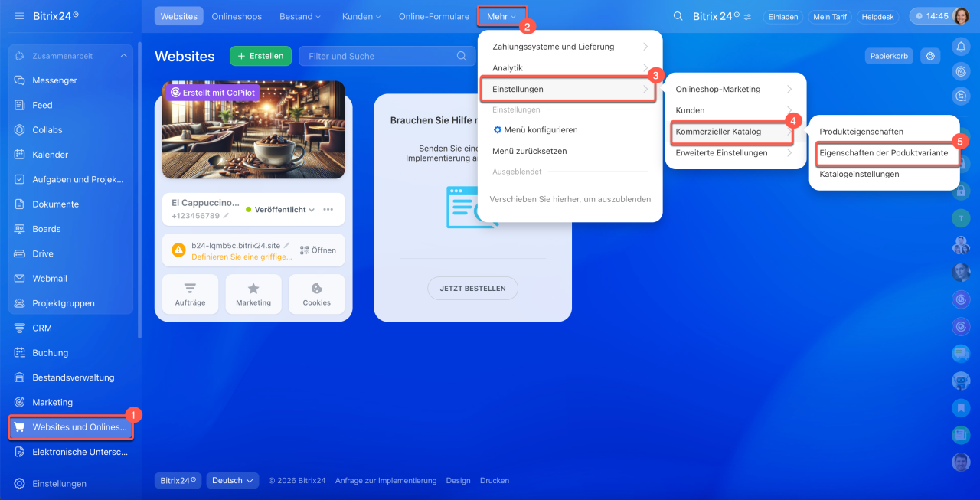Edit site name via pencil near El Cappuccino

click(226, 216)
